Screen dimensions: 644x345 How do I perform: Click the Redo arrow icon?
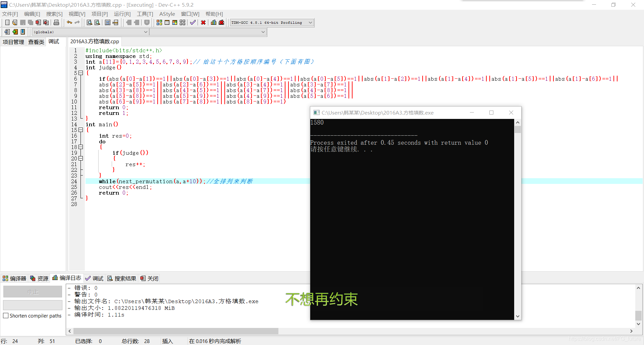click(x=77, y=22)
